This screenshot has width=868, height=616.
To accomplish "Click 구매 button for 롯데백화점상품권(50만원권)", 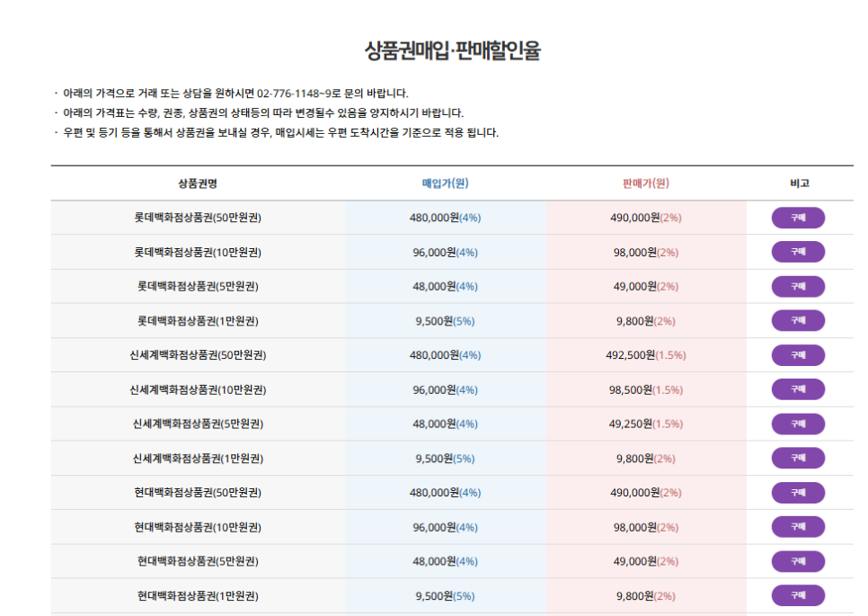I will 798,218.
